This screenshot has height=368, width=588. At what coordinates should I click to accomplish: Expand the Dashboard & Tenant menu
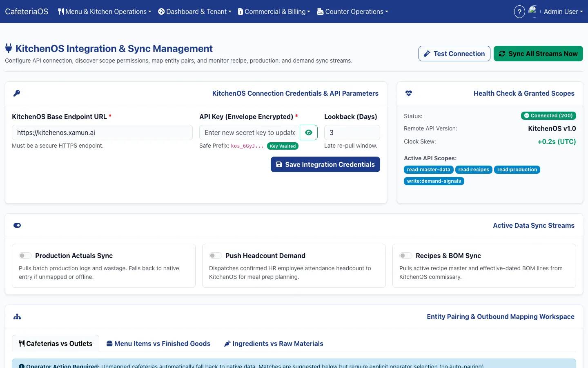[x=195, y=11]
